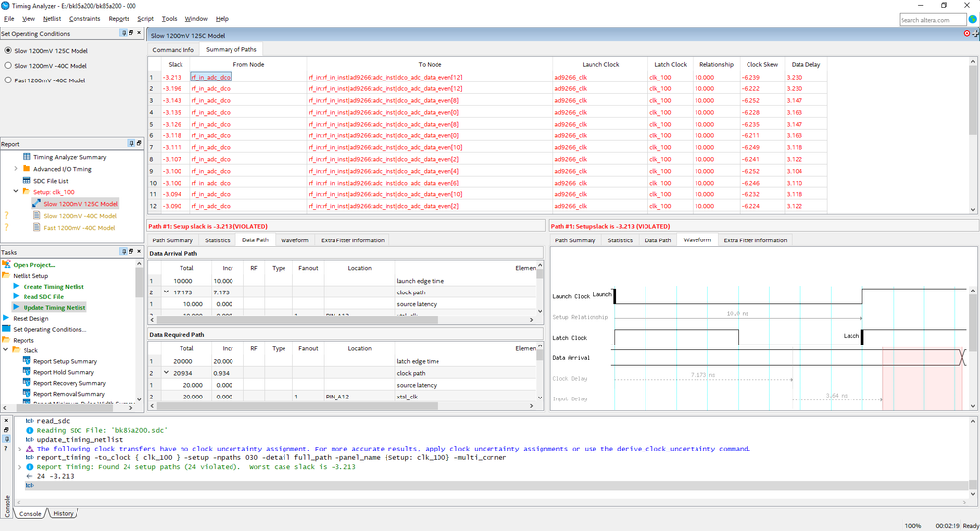Click the Report Hold Summary icon
This screenshot has height=531, width=980.
[26, 372]
